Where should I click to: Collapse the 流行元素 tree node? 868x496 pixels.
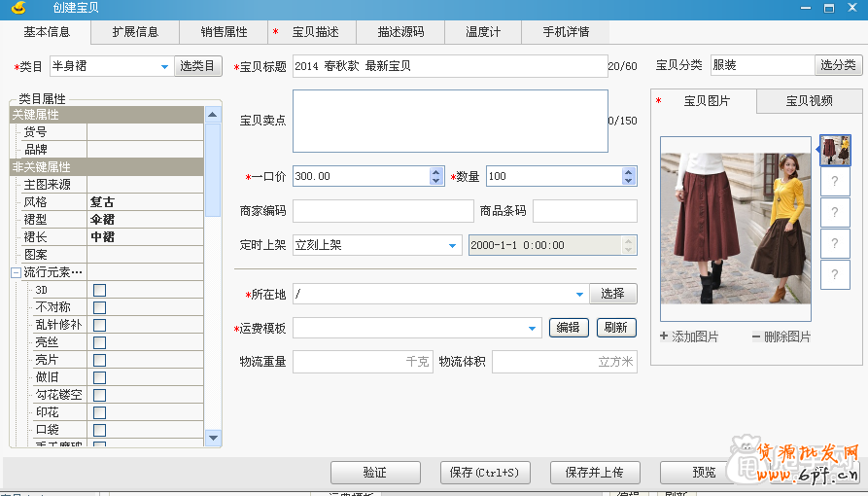pyautogui.click(x=16, y=272)
